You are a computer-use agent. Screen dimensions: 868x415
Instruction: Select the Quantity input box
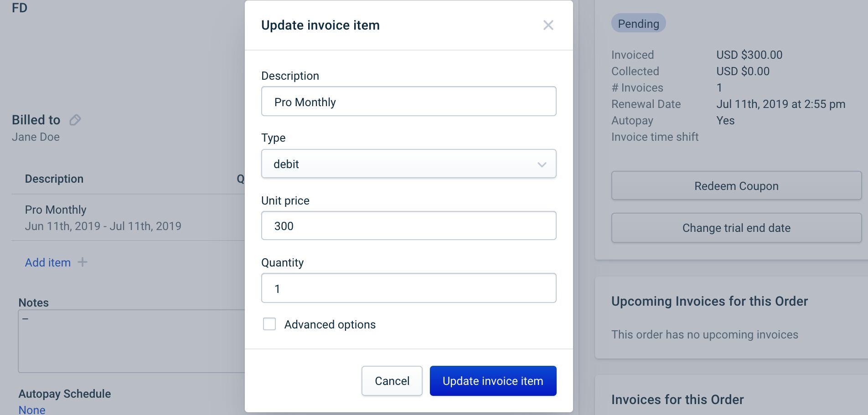408,288
